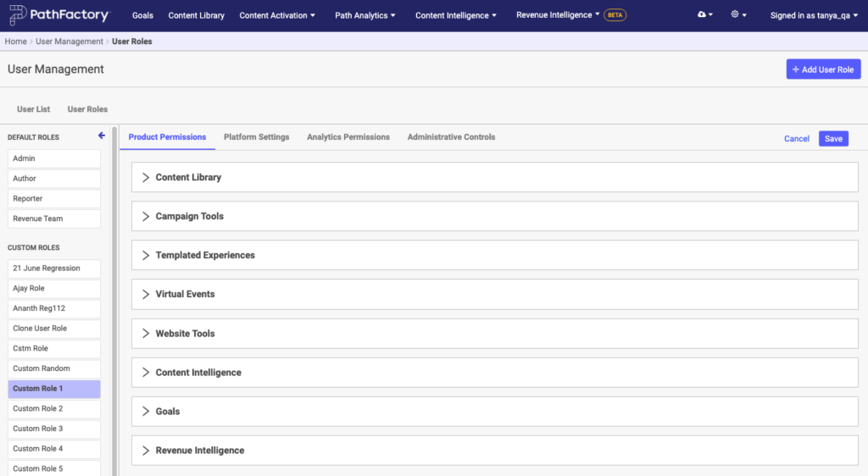Collapse the roles sidebar with the arrow
Image resolution: width=868 pixels, height=476 pixels.
coord(102,136)
